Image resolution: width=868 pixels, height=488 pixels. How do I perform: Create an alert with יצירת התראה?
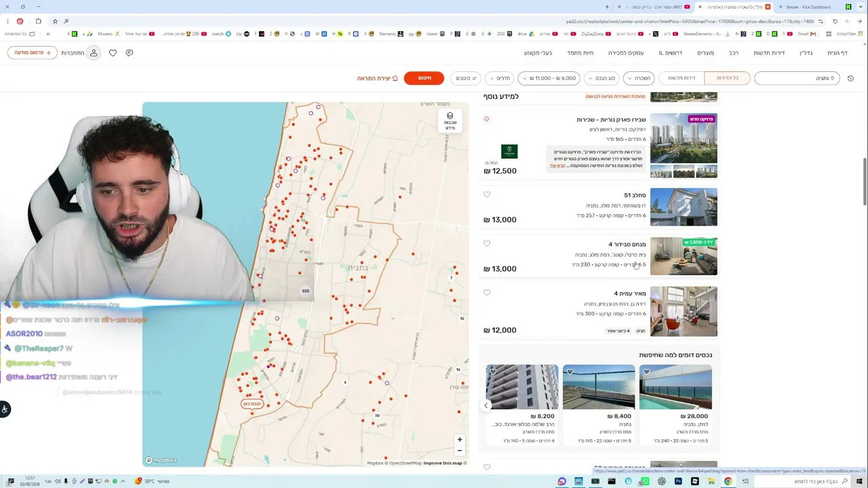pos(378,79)
